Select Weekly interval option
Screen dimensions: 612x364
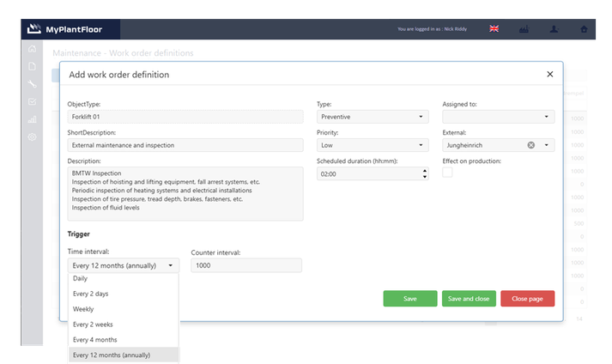point(124,309)
